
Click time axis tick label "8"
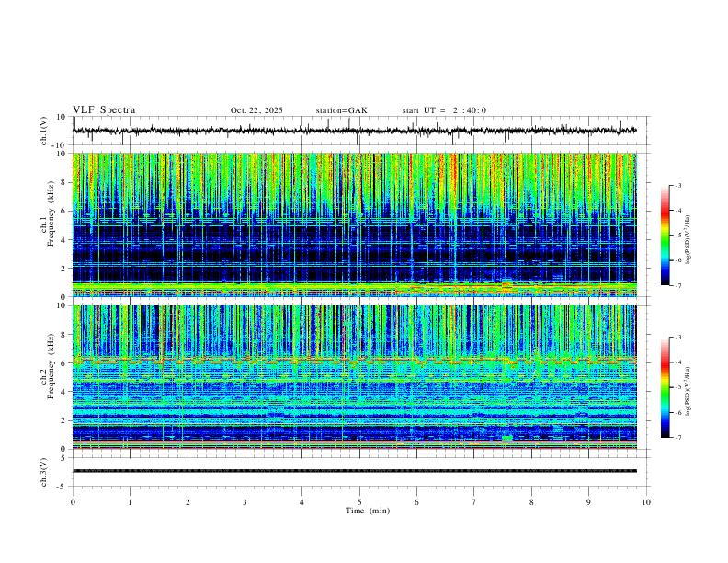[x=531, y=502]
